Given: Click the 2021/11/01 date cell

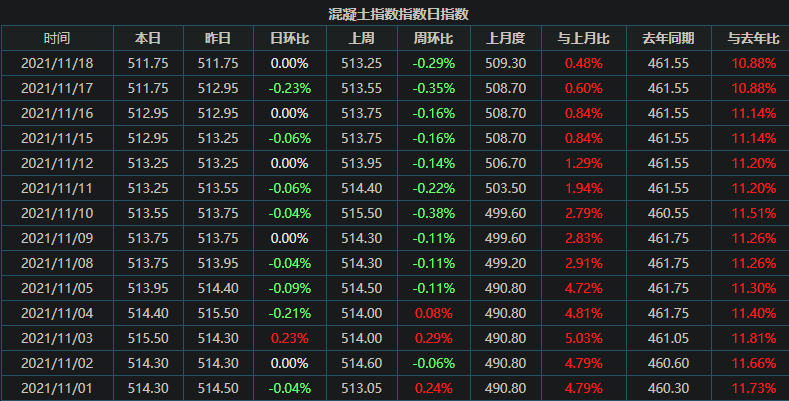Looking at the screenshot, I should click(57, 388).
